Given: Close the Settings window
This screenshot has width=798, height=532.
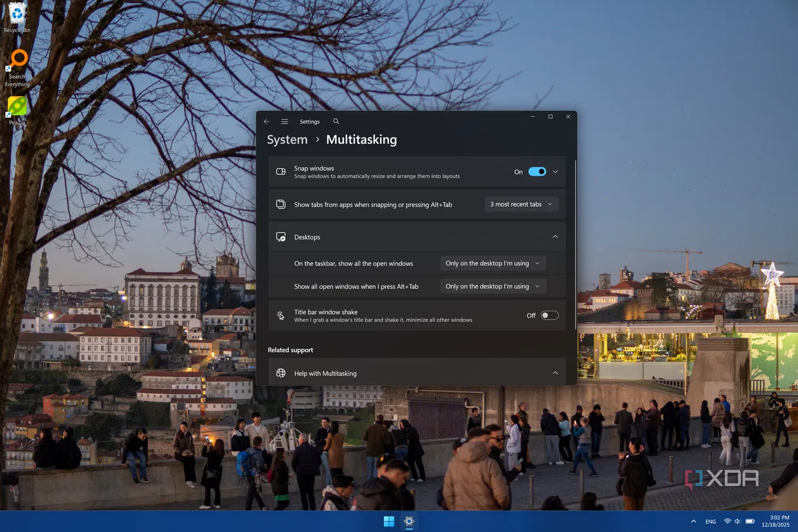Looking at the screenshot, I should point(568,117).
